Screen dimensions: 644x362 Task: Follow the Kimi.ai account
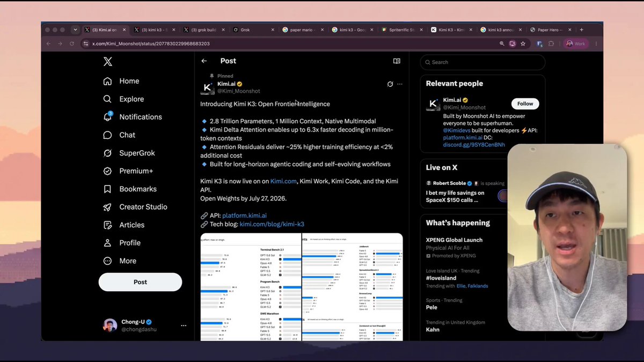[x=525, y=104]
